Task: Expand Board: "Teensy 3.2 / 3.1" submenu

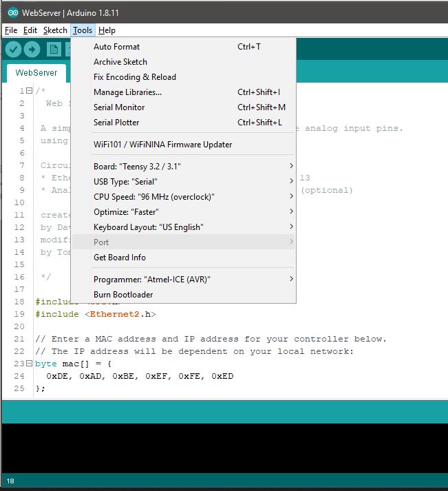Action: pos(184,166)
